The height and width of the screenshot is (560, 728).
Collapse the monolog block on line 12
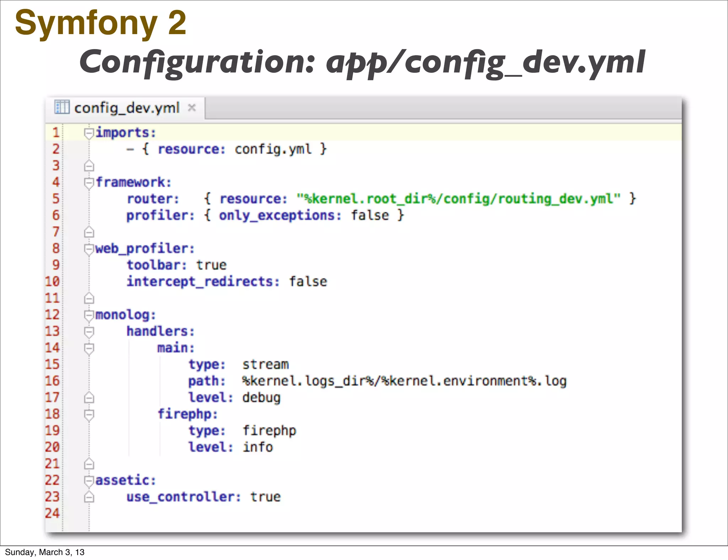(x=89, y=315)
